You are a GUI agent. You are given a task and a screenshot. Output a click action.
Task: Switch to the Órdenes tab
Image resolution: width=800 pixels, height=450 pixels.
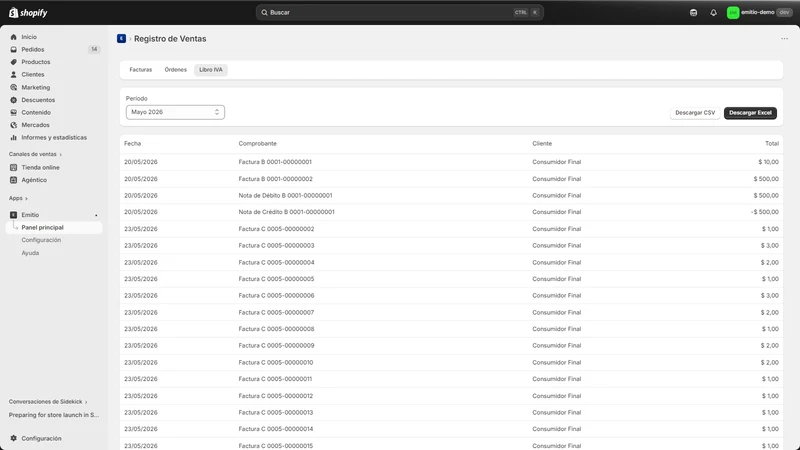176,70
